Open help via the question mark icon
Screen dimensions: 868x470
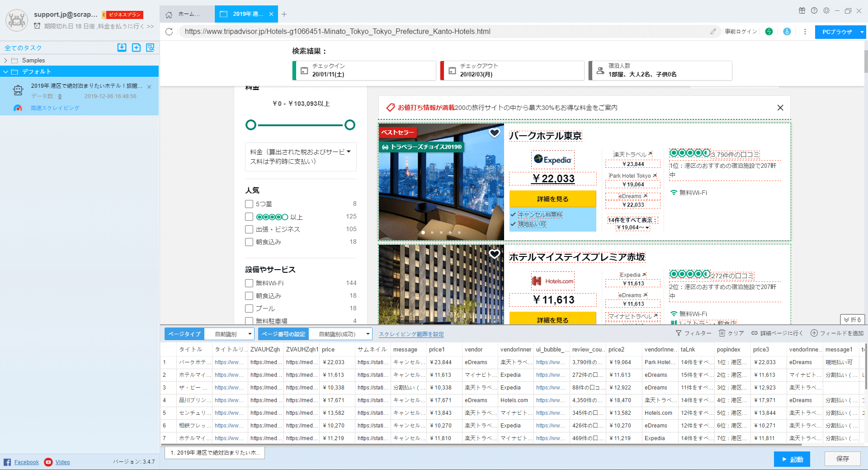click(814, 11)
